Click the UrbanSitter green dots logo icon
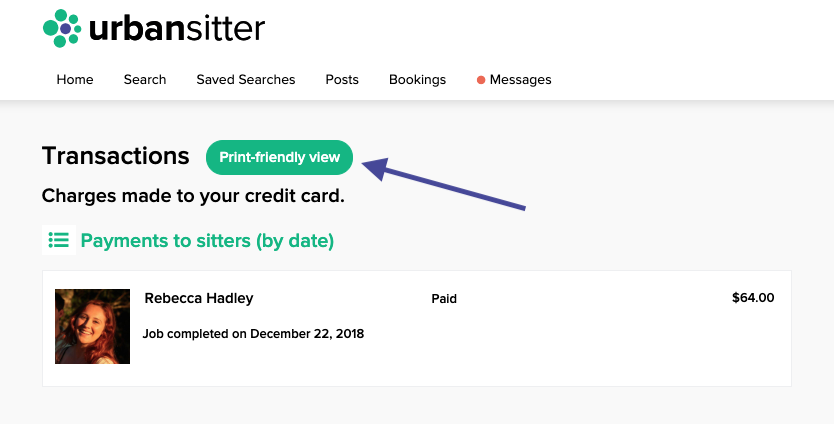834x424 pixels. coord(62,28)
